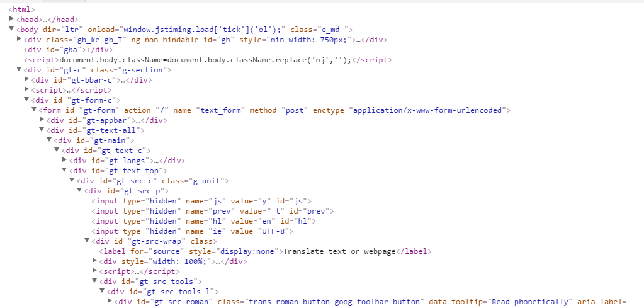This screenshot has width=644, height=308.
Task: Select hidden input named js
Action: pyautogui.click(x=201, y=201)
